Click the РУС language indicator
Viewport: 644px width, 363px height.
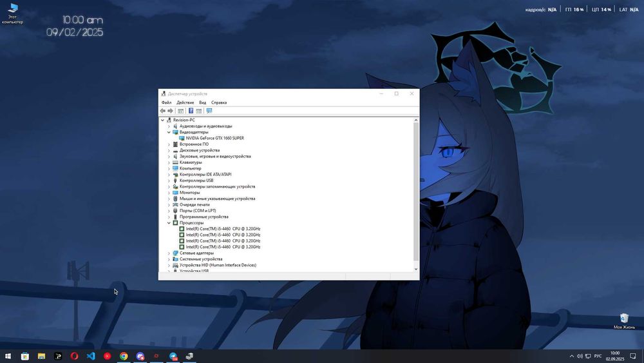(x=598, y=356)
